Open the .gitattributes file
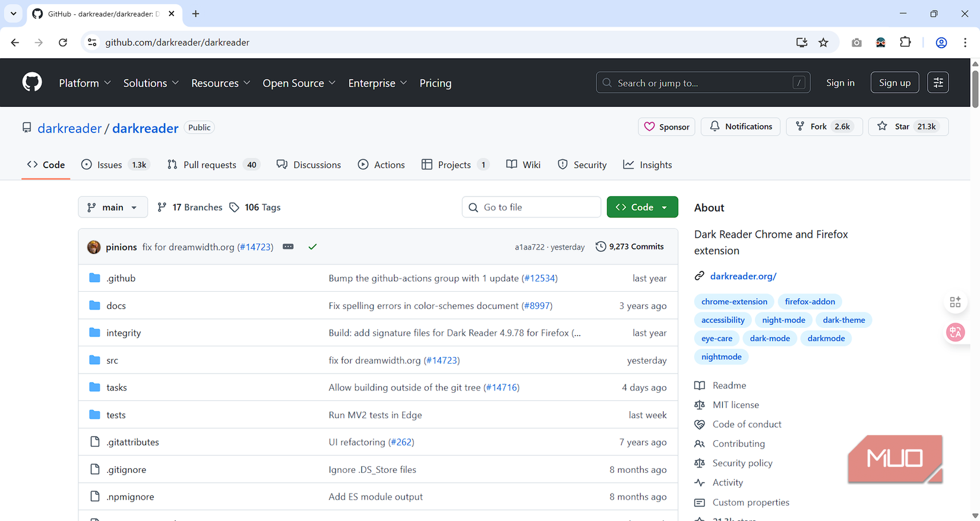980x521 pixels. click(132, 442)
